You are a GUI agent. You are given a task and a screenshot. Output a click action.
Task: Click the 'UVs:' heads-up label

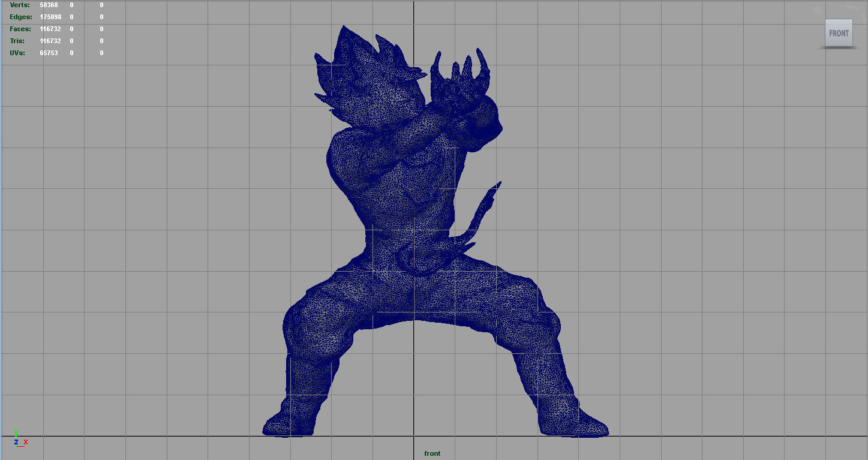[x=18, y=53]
